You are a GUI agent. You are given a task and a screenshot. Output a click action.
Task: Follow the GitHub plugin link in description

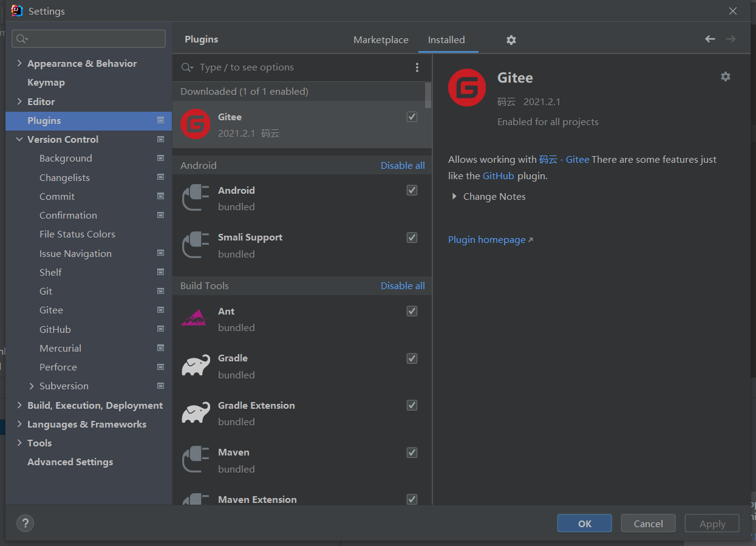click(x=499, y=176)
